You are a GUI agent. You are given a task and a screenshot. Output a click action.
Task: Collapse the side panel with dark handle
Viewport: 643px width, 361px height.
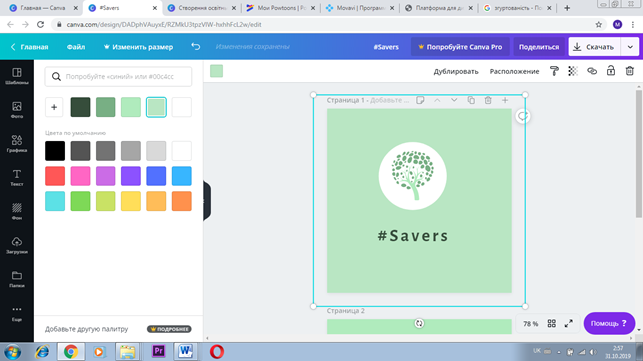pos(207,201)
